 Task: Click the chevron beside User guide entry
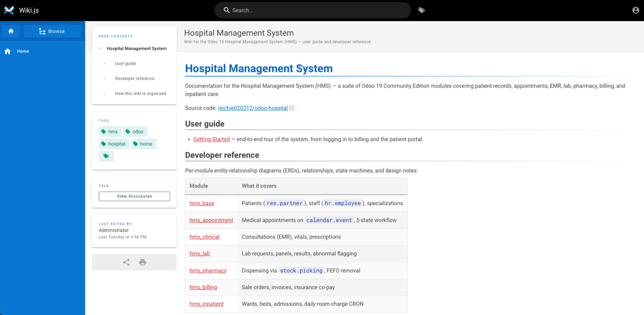[104, 63]
